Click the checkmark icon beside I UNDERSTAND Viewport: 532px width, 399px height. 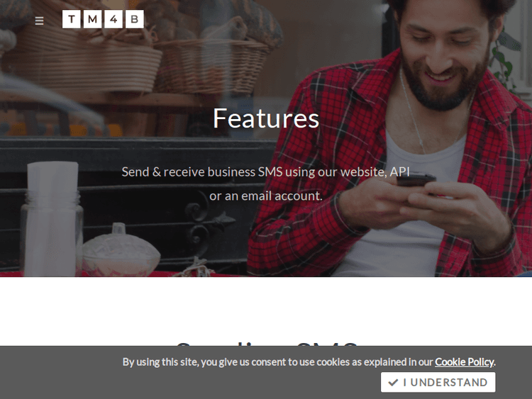[x=393, y=383]
